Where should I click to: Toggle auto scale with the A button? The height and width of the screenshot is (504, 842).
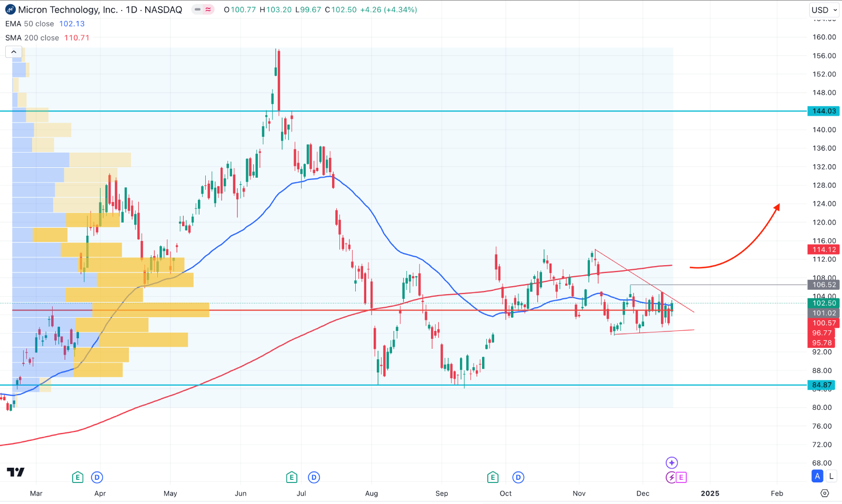[x=817, y=476]
